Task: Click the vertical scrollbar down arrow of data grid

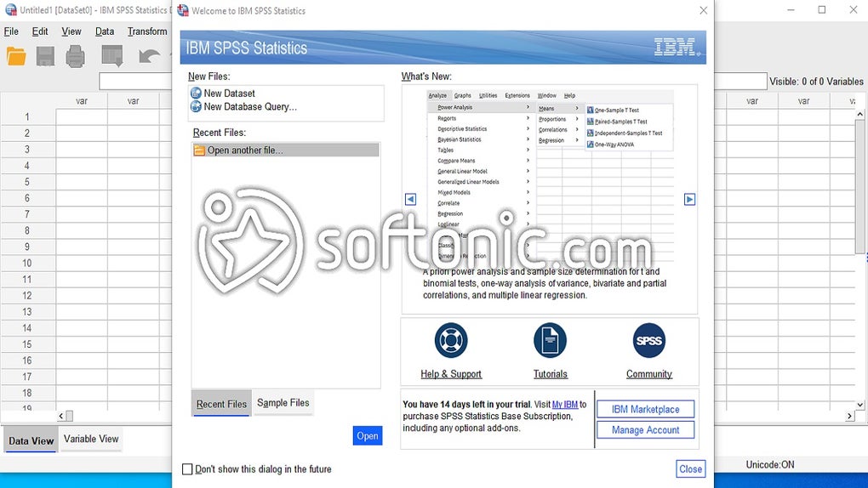Action: click(859, 405)
